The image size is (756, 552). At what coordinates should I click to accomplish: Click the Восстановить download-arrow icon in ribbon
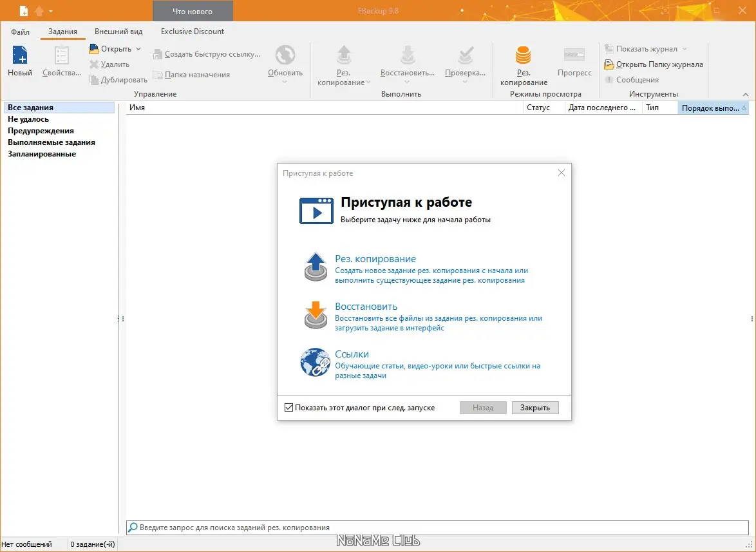coord(408,55)
